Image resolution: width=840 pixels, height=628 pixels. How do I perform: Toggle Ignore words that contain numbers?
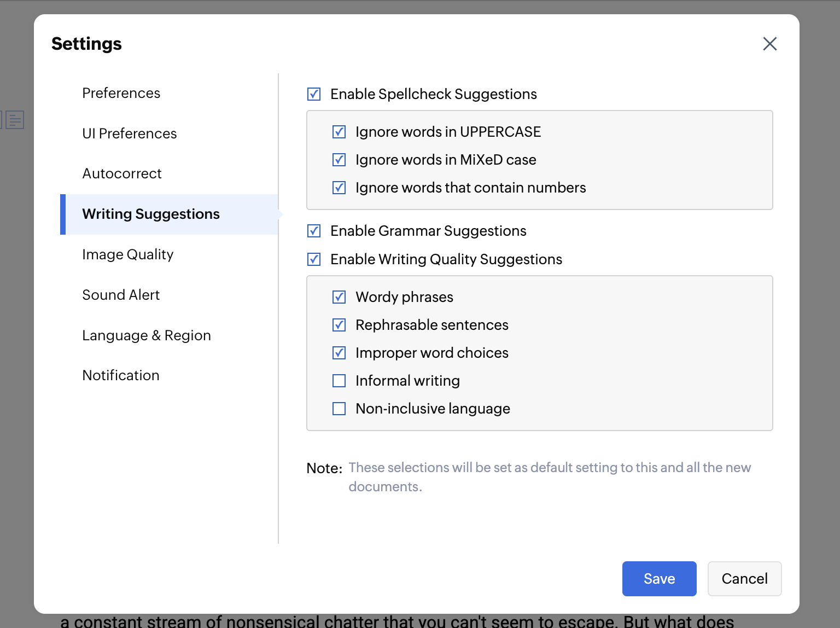(x=339, y=188)
